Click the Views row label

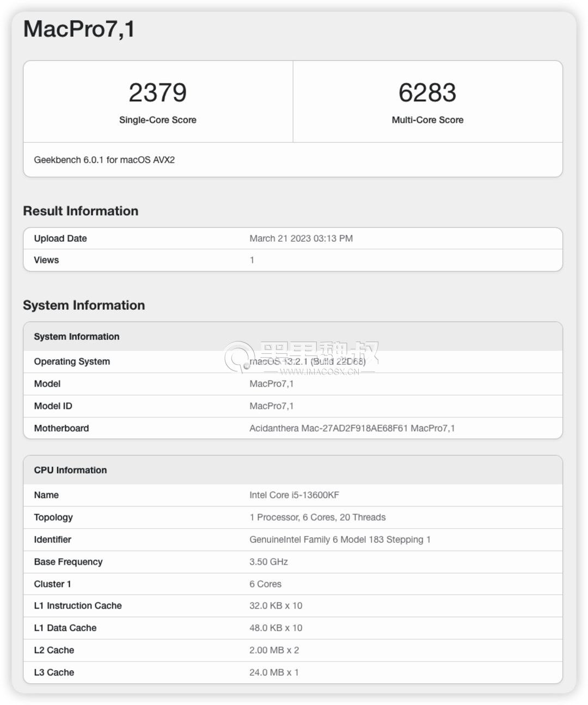tap(46, 260)
